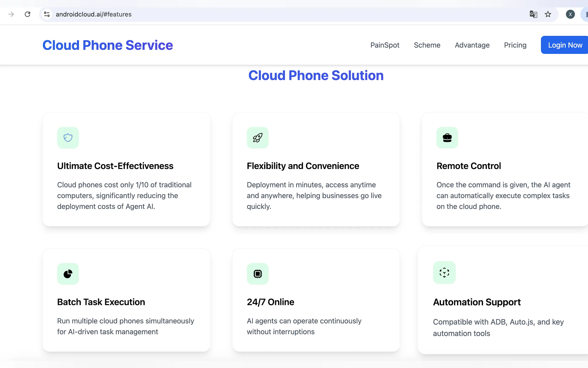Click the shield icon on Cost-Effectiveness card

pos(68,138)
